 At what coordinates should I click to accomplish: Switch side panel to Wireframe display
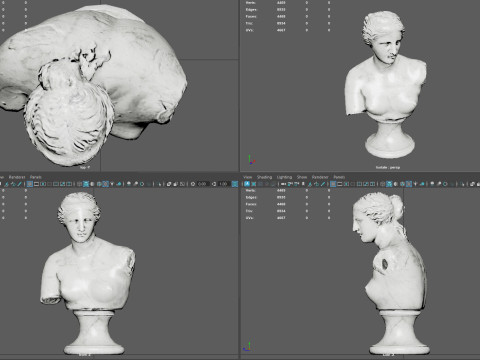tap(383, 184)
